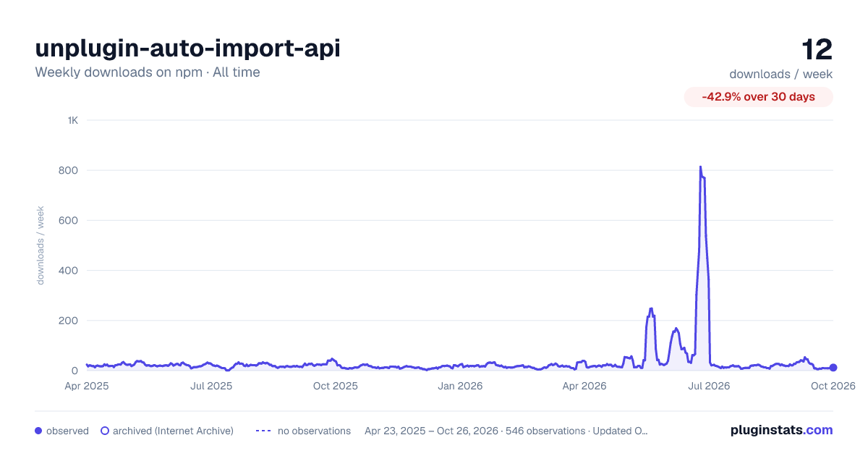The width and height of the screenshot is (868, 456).
Task: Click the observed legend dot
Action: [x=38, y=431]
